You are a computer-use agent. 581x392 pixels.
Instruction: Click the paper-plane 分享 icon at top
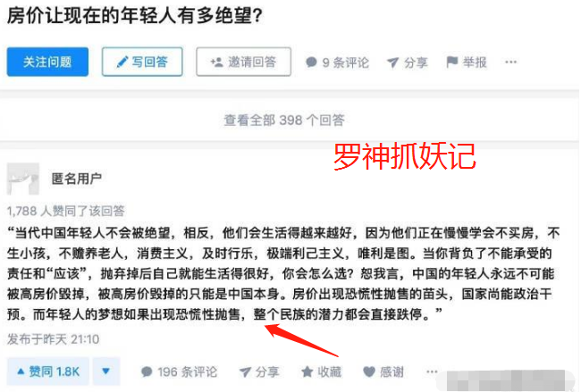point(392,63)
